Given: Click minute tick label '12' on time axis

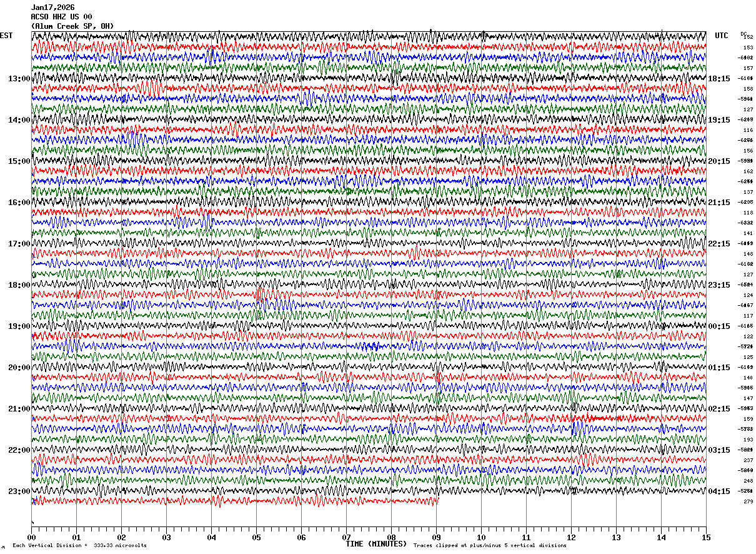Looking at the screenshot, I should 571,537.
